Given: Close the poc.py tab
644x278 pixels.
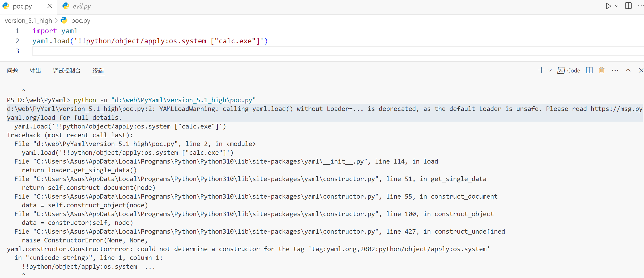Looking at the screenshot, I should click(x=50, y=6).
